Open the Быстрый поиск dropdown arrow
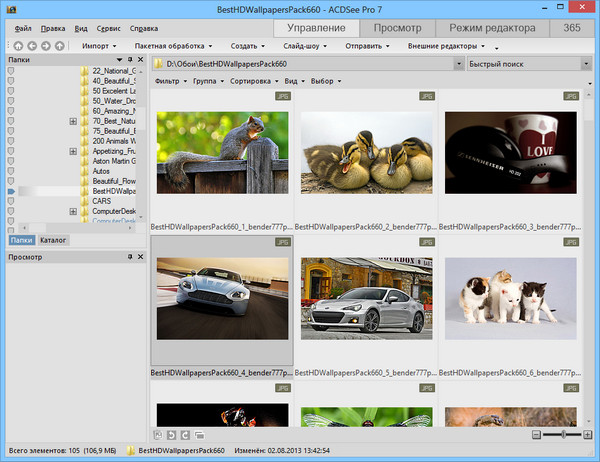600x462 pixels. coord(586,64)
